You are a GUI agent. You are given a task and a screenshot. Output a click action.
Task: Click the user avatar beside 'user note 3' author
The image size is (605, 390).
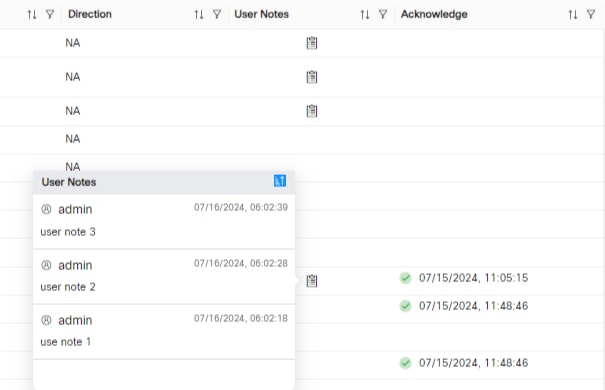click(x=46, y=209)
